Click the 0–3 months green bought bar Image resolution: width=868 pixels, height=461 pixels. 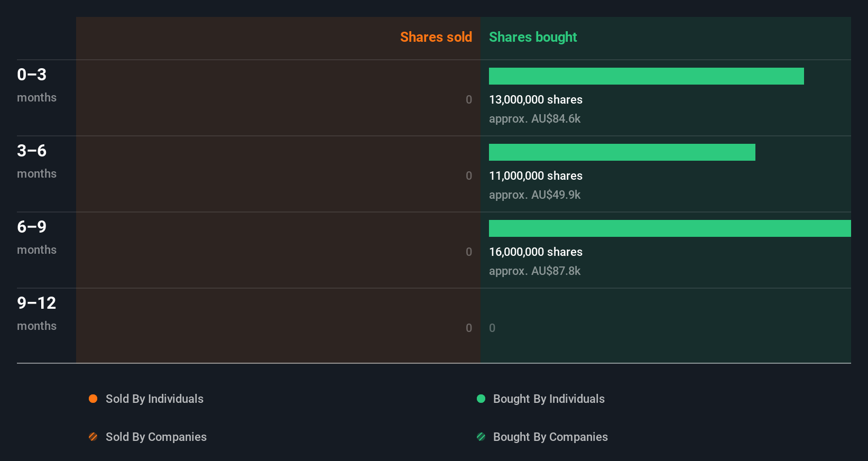tap(646, 76)
